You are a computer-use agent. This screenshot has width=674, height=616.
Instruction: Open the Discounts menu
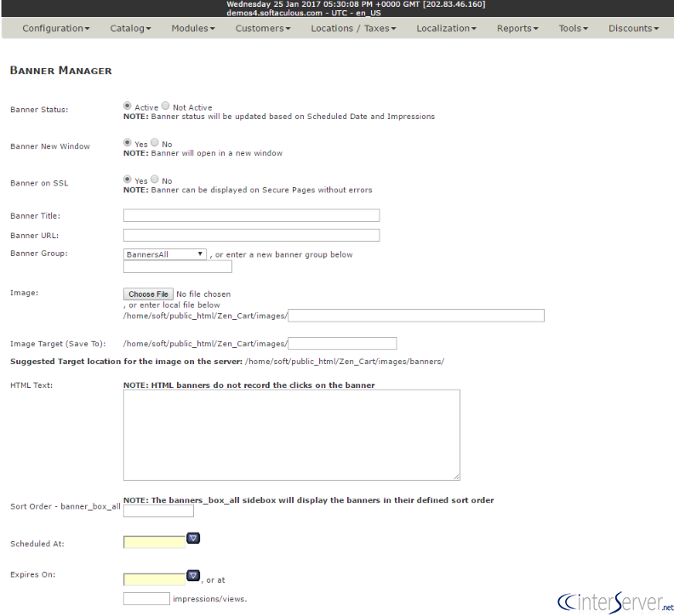tap(633, 28)
